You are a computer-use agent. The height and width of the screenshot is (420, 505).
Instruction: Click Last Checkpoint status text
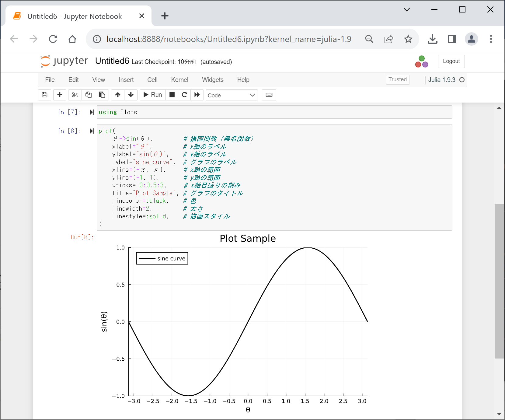164,62
